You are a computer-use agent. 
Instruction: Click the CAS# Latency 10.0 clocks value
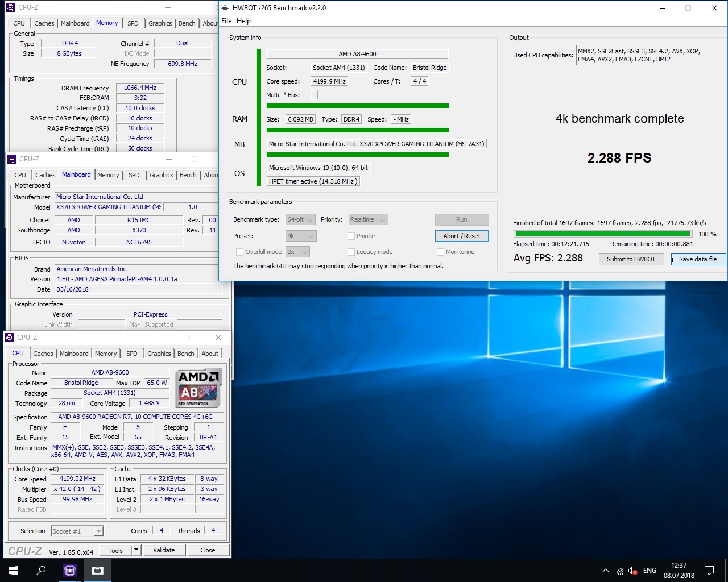[140, 108]
